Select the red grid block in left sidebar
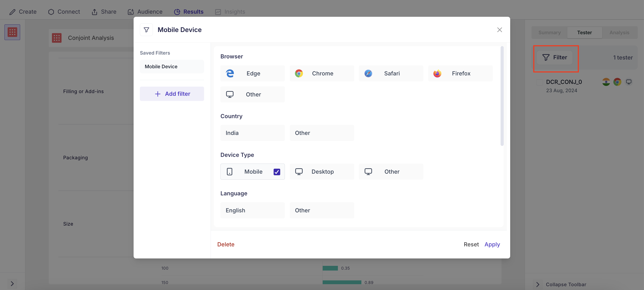Image resolution: width=644 pixels, height=290 pixels. (12, 32)
